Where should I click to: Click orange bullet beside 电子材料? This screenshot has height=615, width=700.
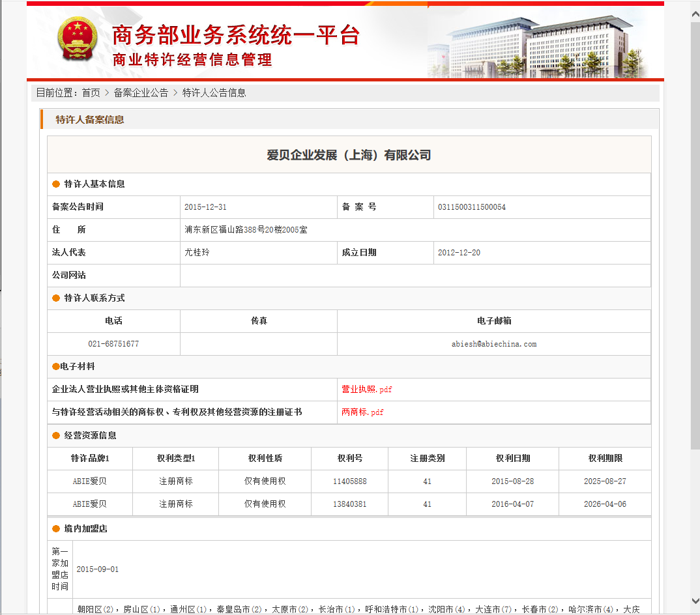[x=56, y=367]
